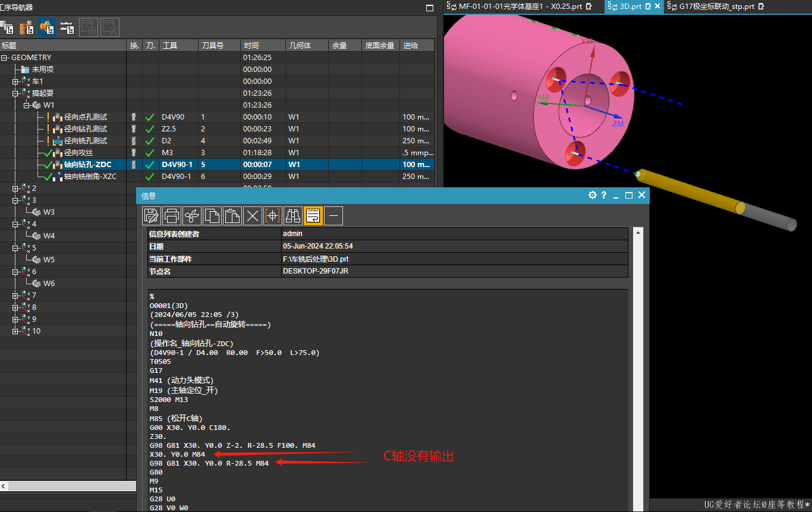
Task: Expand node 10 in the tree
Action: tap(15, 331)
